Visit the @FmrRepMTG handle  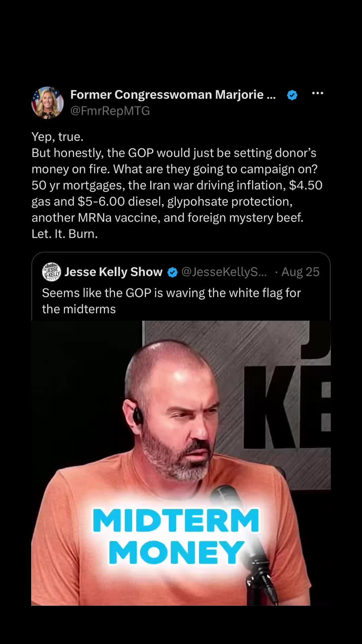point(110,111)
